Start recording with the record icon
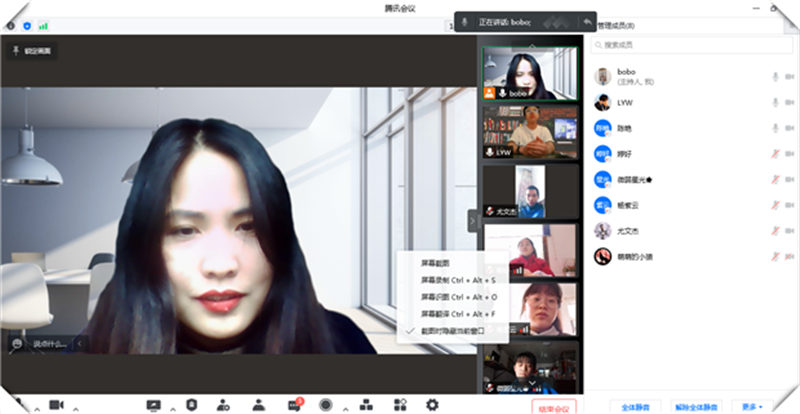 [326, 405]
